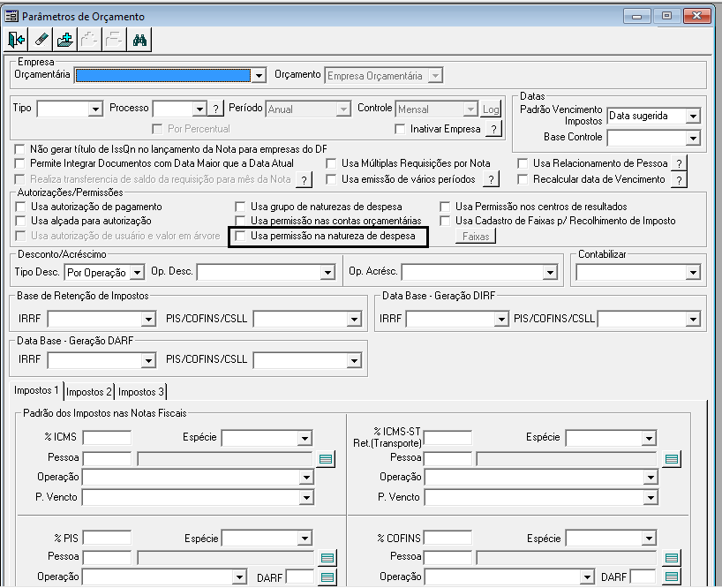The height and width of the screenshot is (588, 722).
Task: Click help beside Recalcular data de Vencimento
Action: pyautogui.click(x=679, y=179)
